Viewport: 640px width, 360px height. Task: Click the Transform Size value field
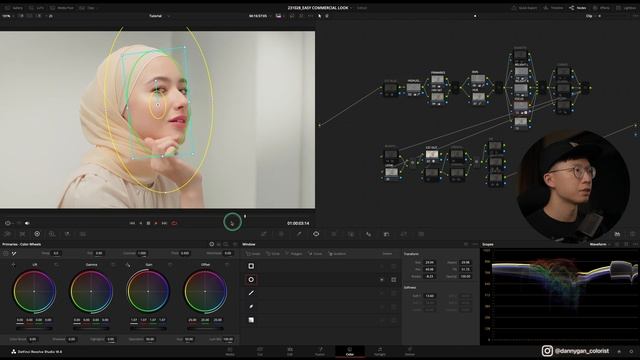pyautogui.click(x=429, y=262)
